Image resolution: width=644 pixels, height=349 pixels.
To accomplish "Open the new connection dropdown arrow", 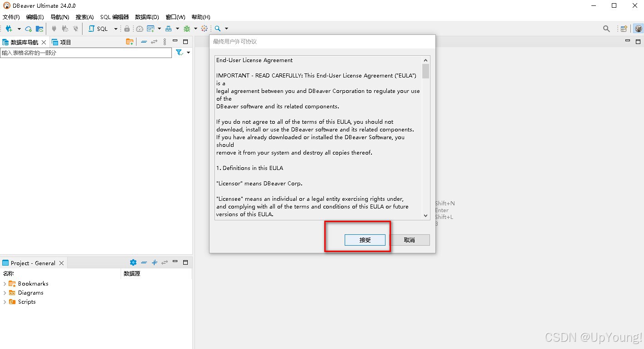I will pyautogui.click(x=19, y=29).
